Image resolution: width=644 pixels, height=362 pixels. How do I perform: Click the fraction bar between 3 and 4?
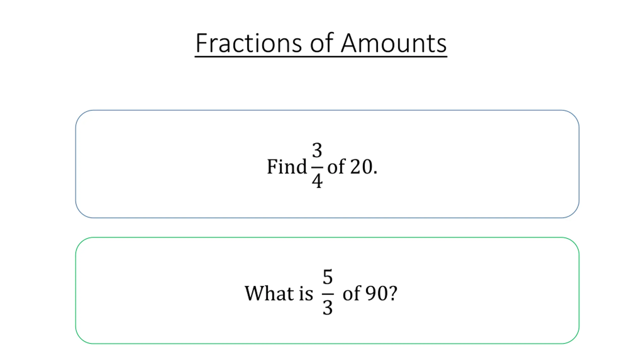coord(317,167)
